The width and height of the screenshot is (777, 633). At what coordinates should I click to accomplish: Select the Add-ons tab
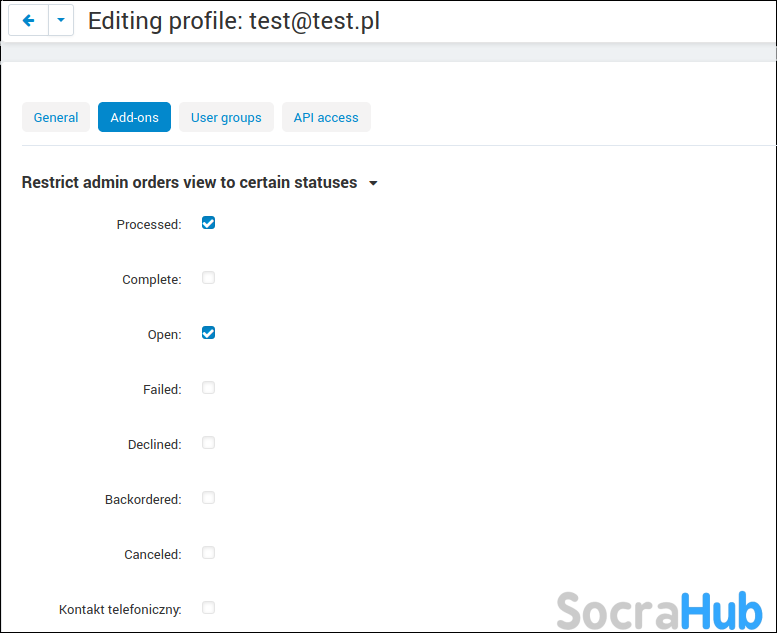point(134,117)
